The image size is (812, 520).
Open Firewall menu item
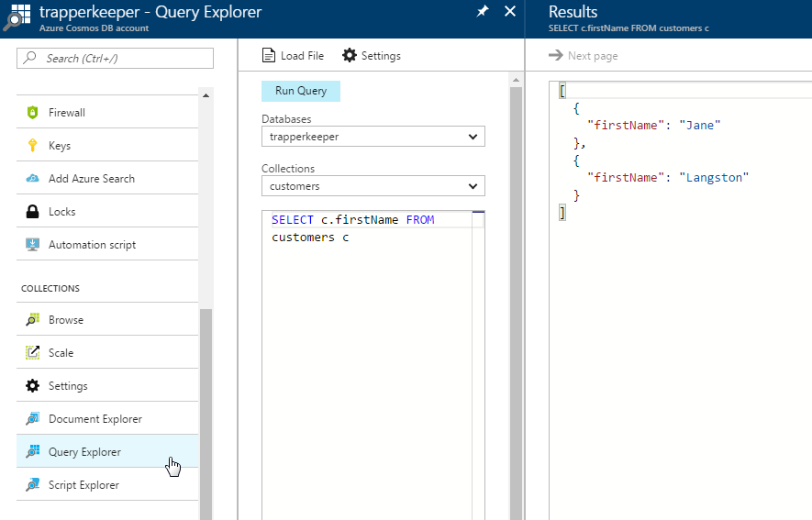[x=107, y=112]
